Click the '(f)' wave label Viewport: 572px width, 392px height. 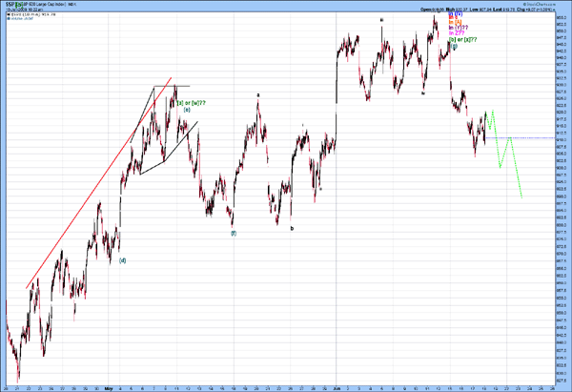234,233
